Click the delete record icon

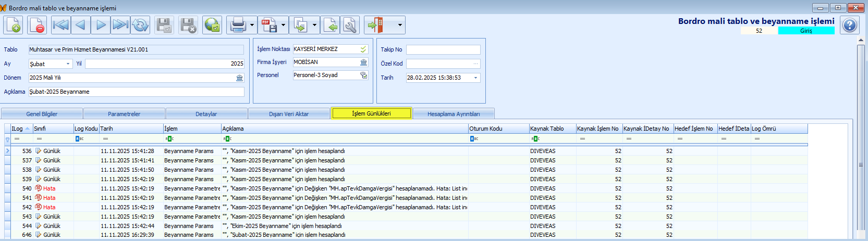[37, 25]
